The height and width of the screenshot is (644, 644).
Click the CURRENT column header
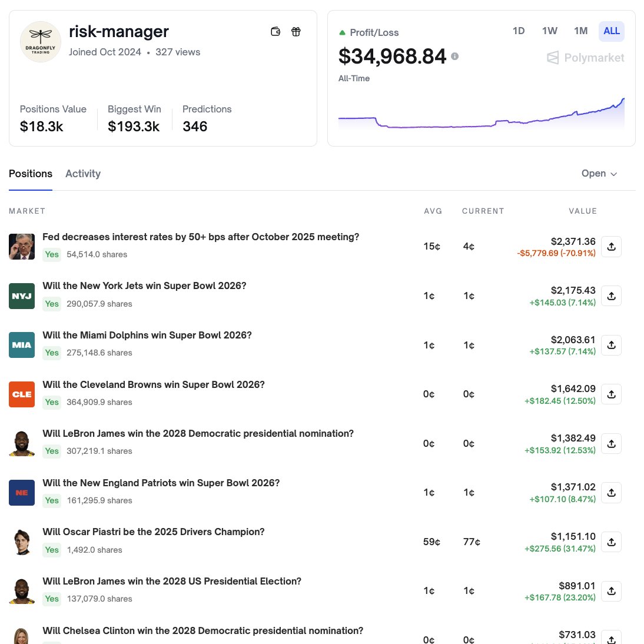point(483,211)
